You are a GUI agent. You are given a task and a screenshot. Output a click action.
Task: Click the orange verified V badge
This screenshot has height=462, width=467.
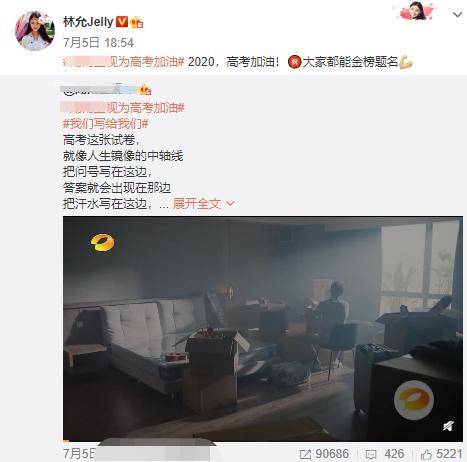pos(122,22)
